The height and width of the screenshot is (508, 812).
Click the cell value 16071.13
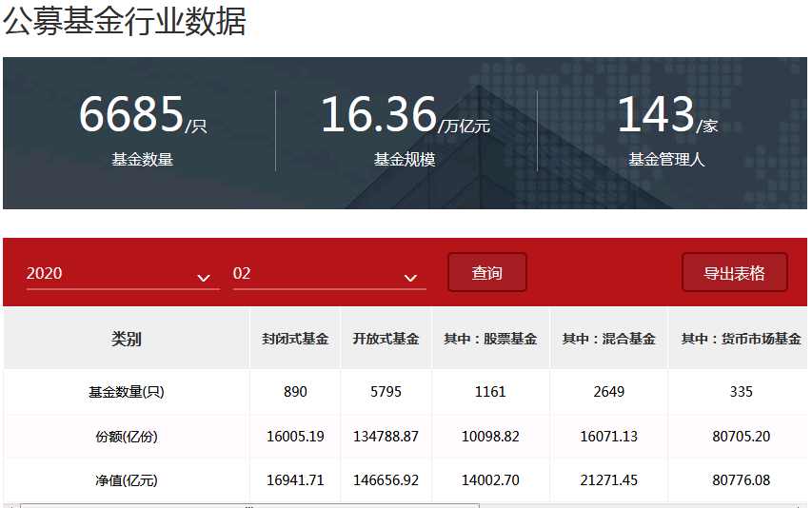609,436
